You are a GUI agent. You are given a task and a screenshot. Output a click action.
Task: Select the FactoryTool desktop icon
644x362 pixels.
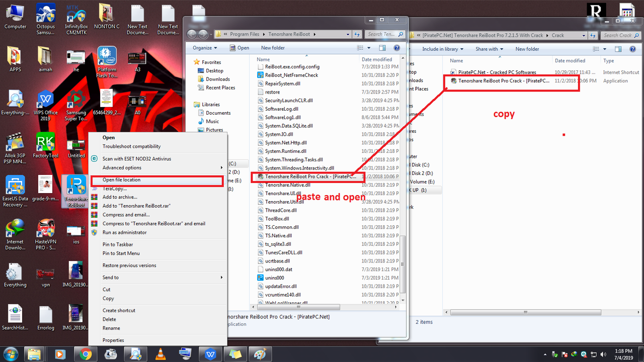[46, 146]
